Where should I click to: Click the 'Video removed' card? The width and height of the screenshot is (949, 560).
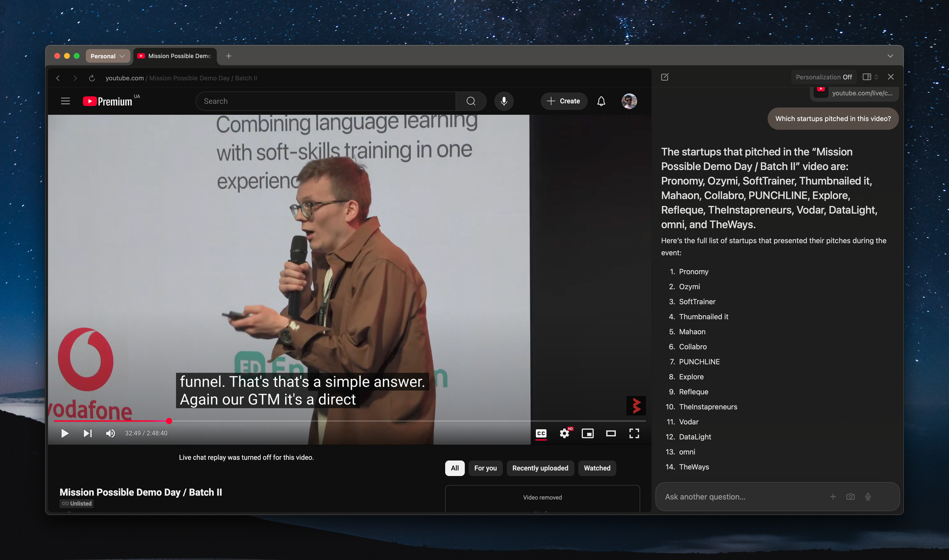point(542,498)
